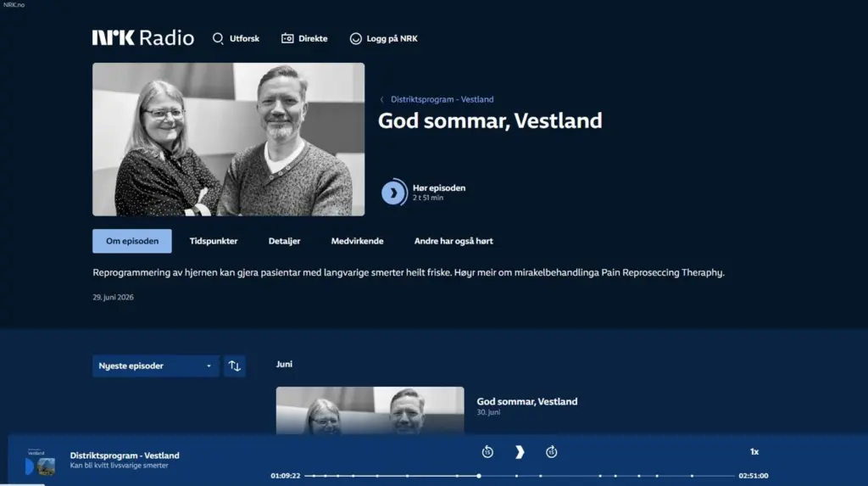The height and width of the screenshot is (486, 868).
Task: Change the 1x playback speed
Action: coord(754,451)
